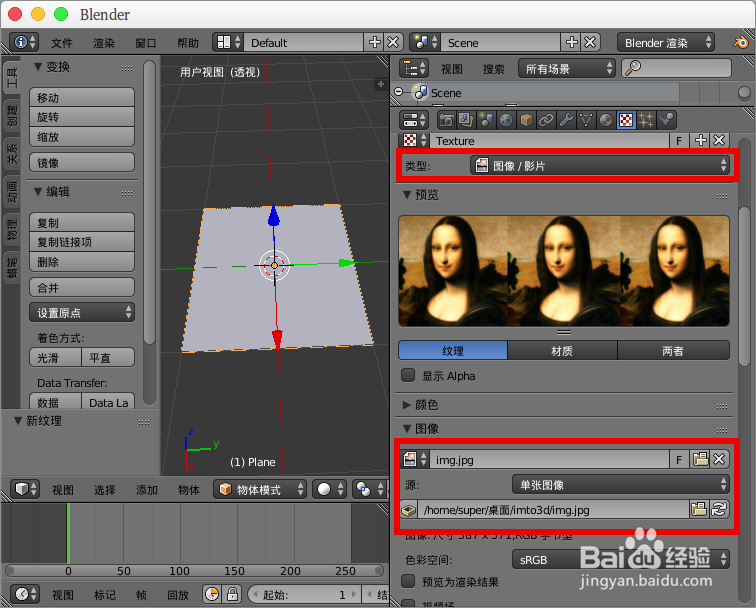The height and width of the screenshot is (608, 756).
Task: Open the Material properties sphere tab
Action: 606,120
